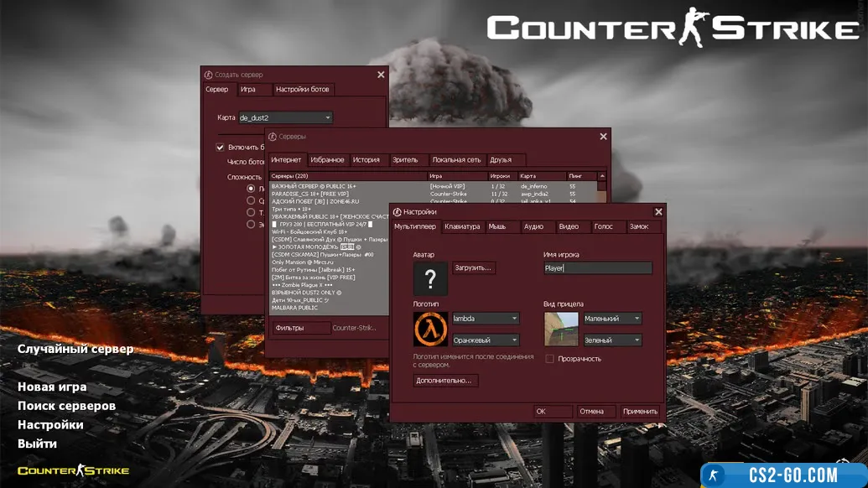Viewport: 868px width, 488px height.
Task: Click the question mark avatar placeholder
Action: (x=430, y=278)
